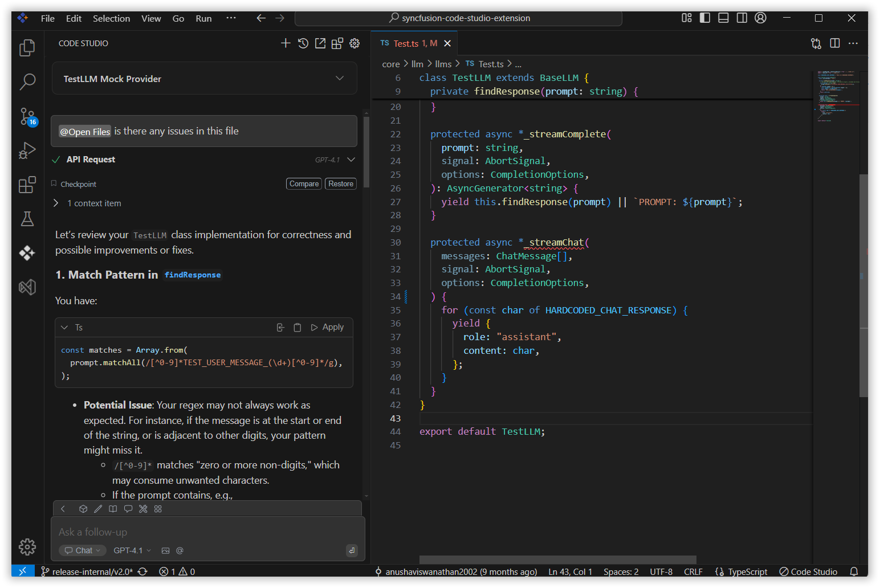Open Extensions view in activity bar
Image resolution: width=880 pixels, height=588 pixels.
[x=27, y=185]
